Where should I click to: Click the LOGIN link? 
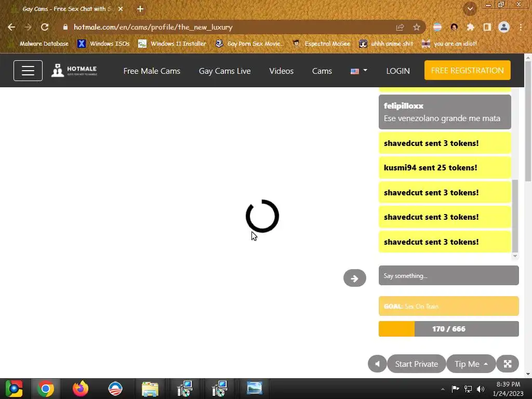tap(398, 71)
